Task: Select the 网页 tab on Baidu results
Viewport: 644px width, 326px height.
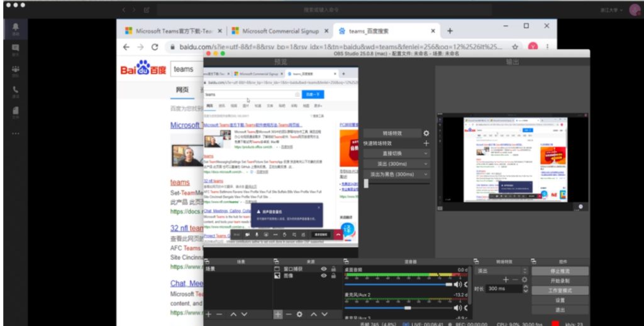Action: [182, 90]
